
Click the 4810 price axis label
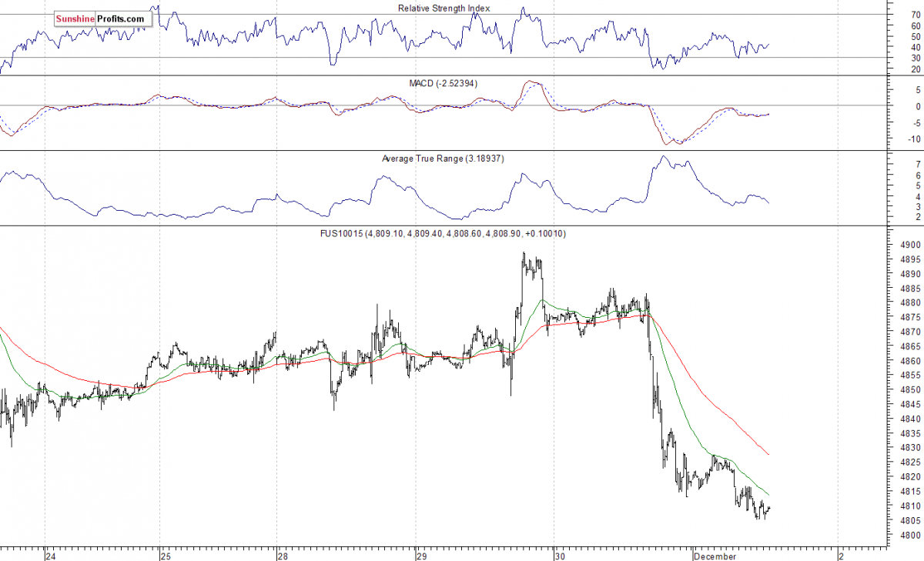(x=912, y=506)
